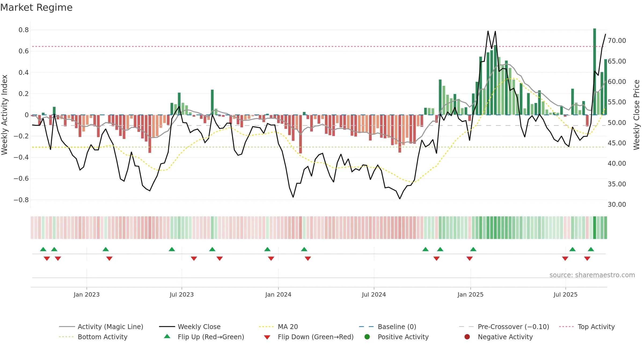Click the 60.00 price tick label
Screen dimensions: 644x362
click(617, 82)
